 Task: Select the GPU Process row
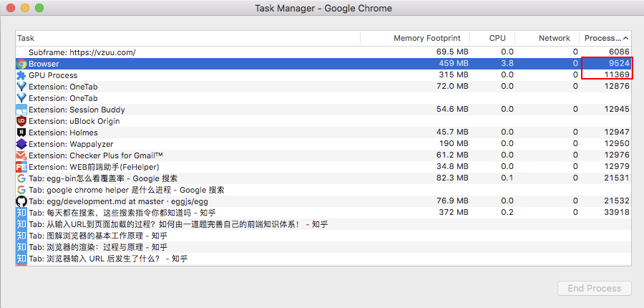pyautogui.click(x=323, y=75)
